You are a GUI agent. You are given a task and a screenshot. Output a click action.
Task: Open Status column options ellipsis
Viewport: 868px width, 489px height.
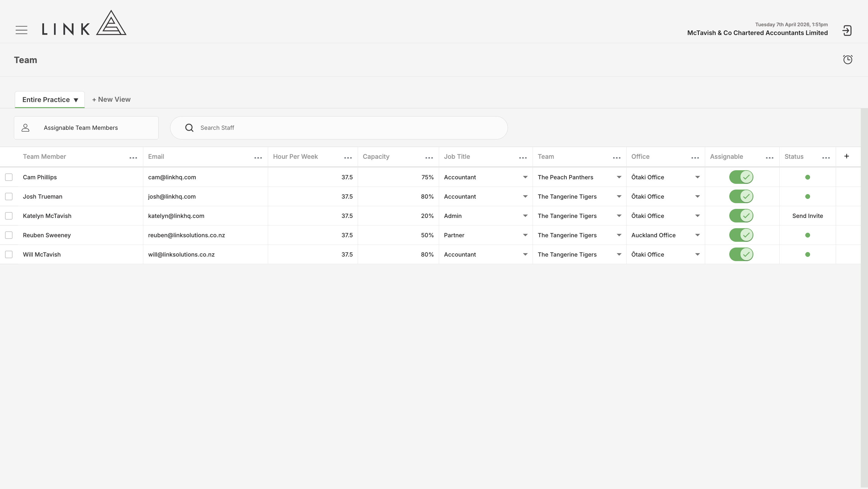point(826,158)
